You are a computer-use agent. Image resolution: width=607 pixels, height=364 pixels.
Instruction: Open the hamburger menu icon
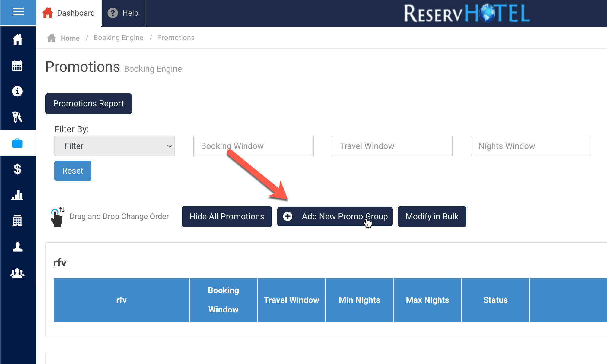[18, 12]
